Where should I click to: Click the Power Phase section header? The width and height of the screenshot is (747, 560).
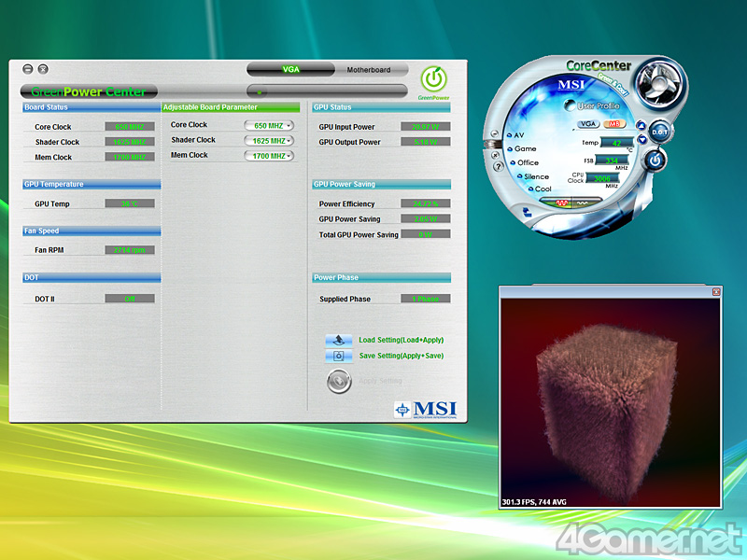(x=381, y=277)
